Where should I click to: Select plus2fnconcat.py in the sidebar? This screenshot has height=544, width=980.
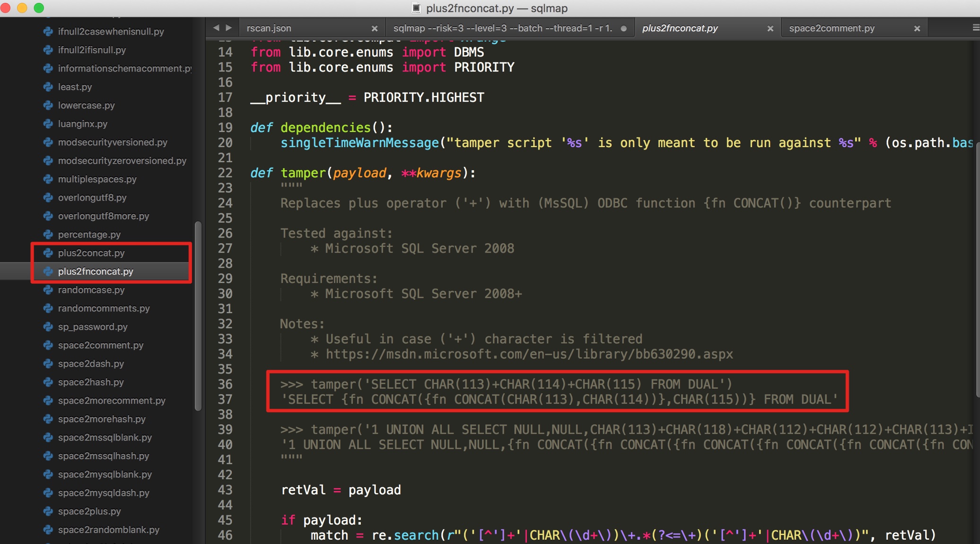(96, 272)
